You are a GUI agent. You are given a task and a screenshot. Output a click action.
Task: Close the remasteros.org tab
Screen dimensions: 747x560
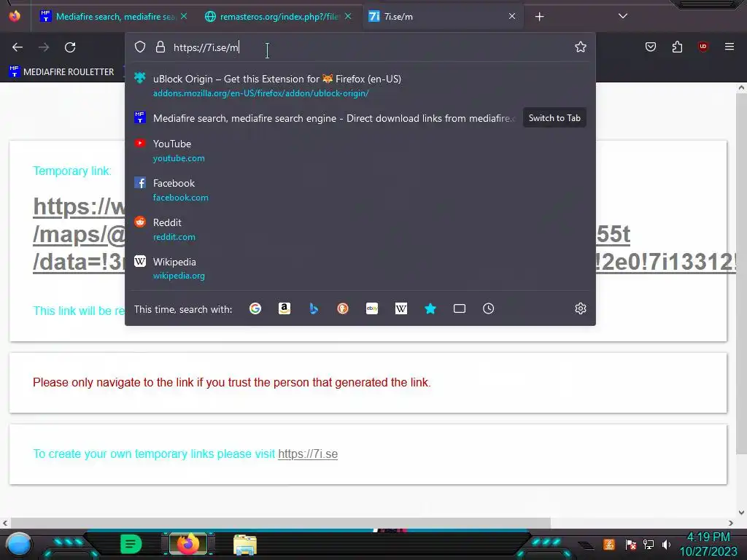348,16
